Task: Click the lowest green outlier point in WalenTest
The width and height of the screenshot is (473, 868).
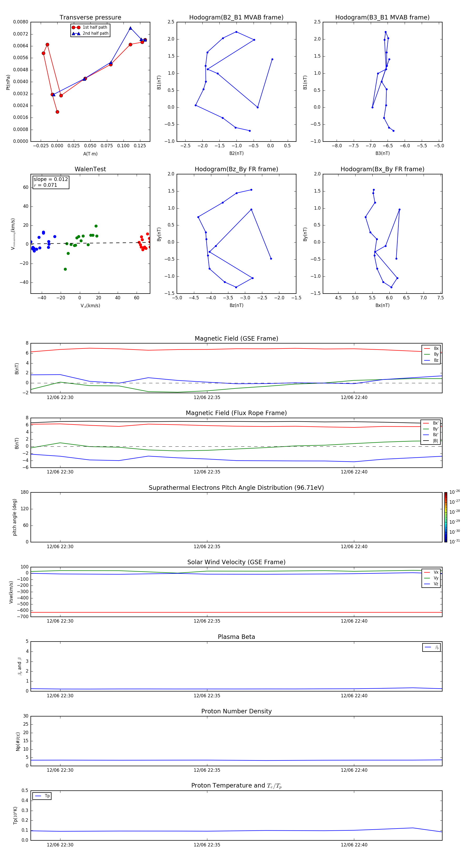Action: 65,269
